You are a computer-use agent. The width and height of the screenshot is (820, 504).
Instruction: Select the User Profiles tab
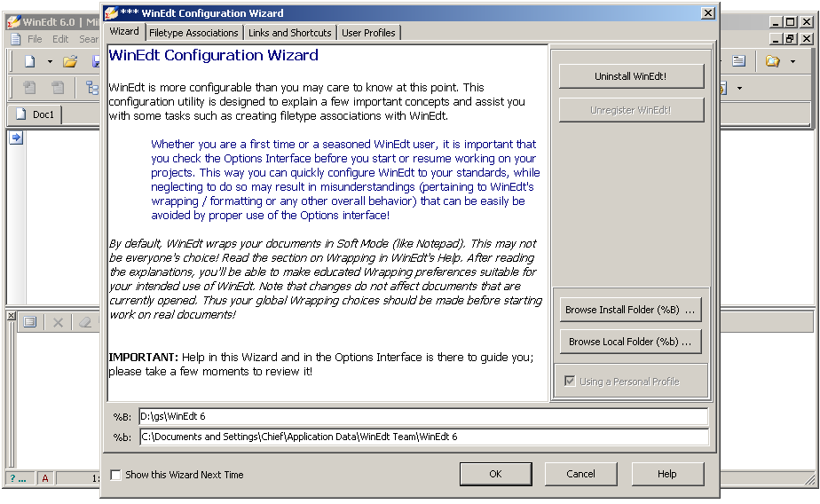[369, 33]
